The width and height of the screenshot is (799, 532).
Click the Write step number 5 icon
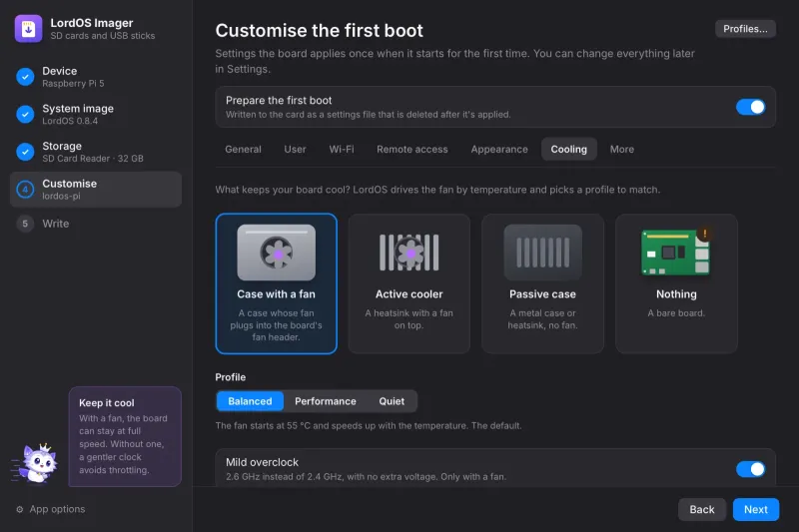click(25, 224)
